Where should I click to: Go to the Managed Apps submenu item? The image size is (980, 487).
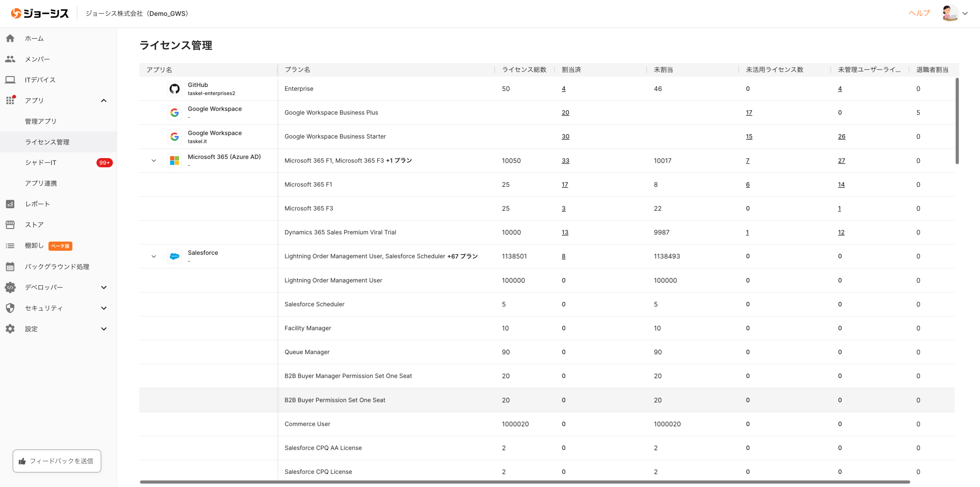click(41, 121)
